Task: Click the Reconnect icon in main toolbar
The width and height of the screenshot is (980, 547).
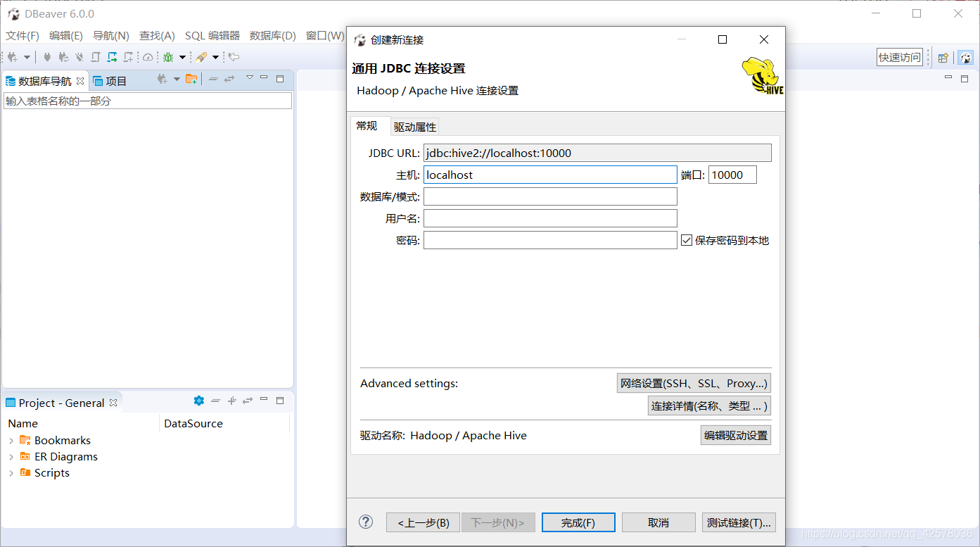Action: tap(63, 57)
